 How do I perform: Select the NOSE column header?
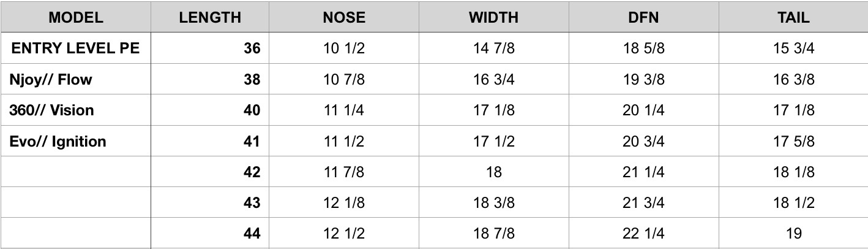(344, 17)
